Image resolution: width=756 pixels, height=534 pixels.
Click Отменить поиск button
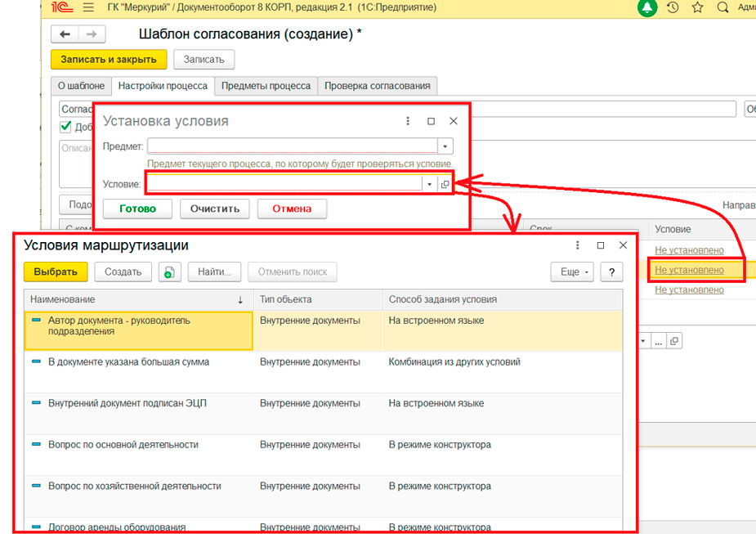292,272
